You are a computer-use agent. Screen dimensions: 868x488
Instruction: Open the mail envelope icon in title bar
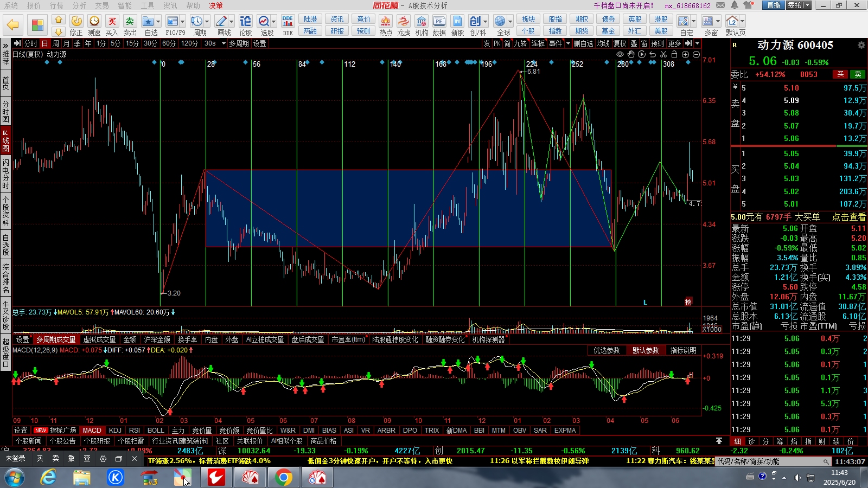[x=720, y=5]
